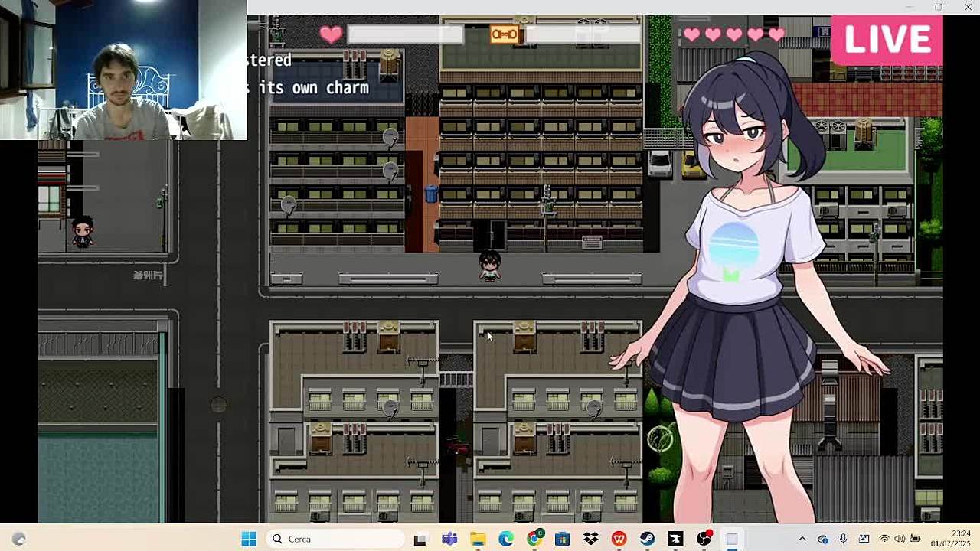Open battery status in system tray
Screen dimensions: 980x551
(915, 540)
